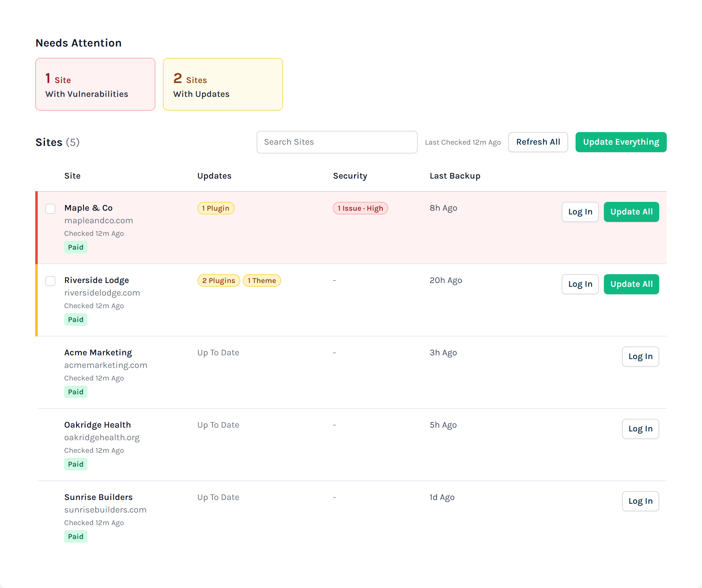Click 'Up To Date' for Oakridge Health
Screen dimensions: 702x588
click(218, 425)
